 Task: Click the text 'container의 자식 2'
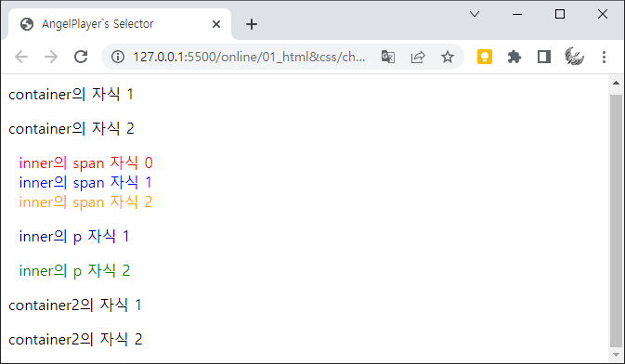[72, 129]
